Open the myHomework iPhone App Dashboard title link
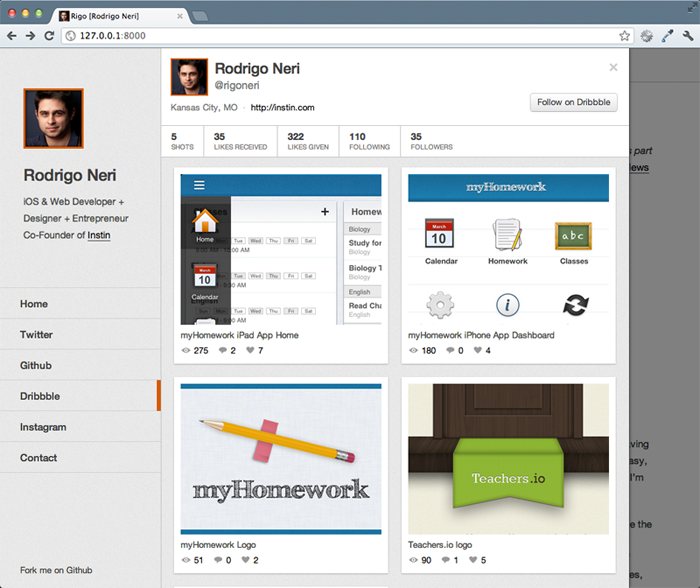This screenshot has height=588, width=700. pos(481,335)
